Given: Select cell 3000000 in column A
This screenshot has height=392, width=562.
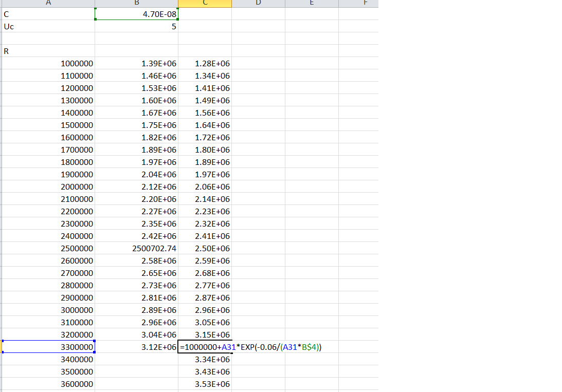Looking at the screenshot, I should tap(48, 310).
